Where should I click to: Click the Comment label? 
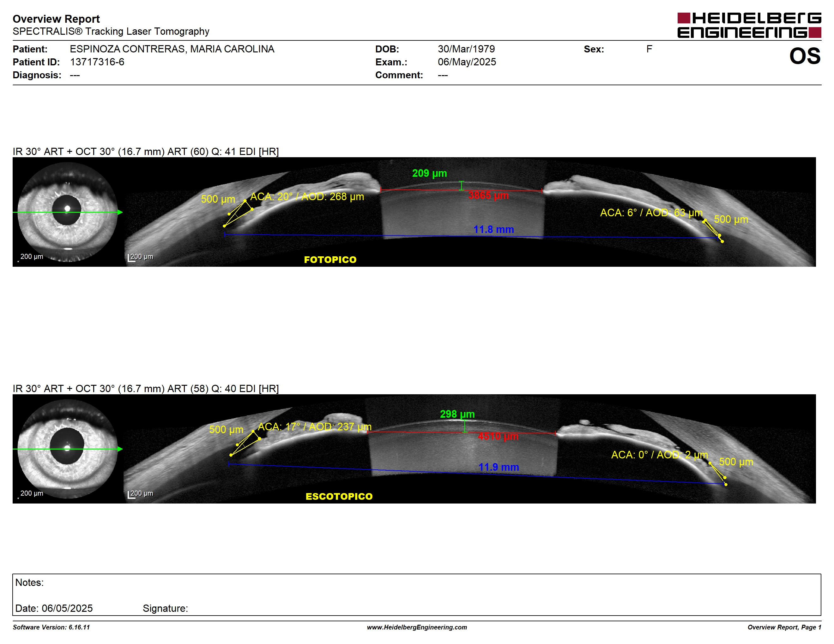point(399,75)
